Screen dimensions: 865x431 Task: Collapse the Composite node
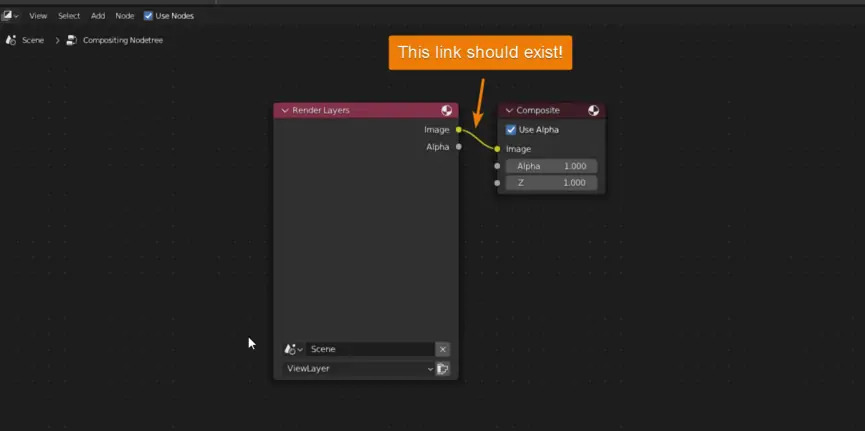tap(509, 110)
